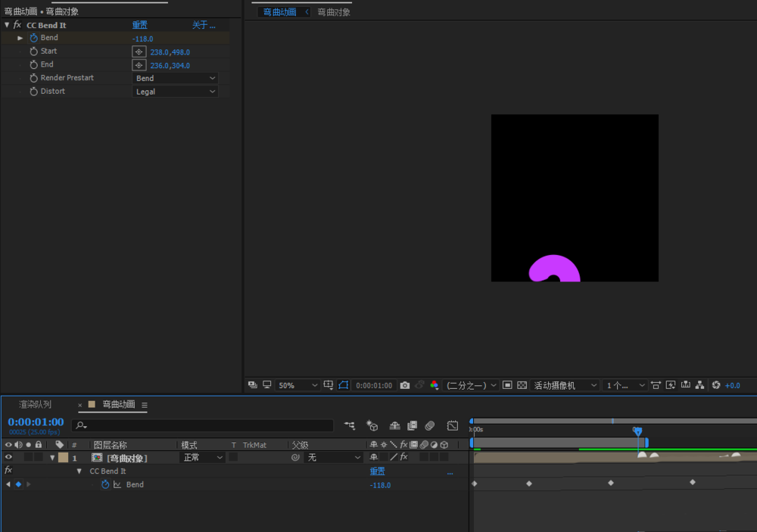The width and height of the screenshot is (757, 532).
Task: Click the pixel aspect ratio correction icon
Action: click(656, 384)
